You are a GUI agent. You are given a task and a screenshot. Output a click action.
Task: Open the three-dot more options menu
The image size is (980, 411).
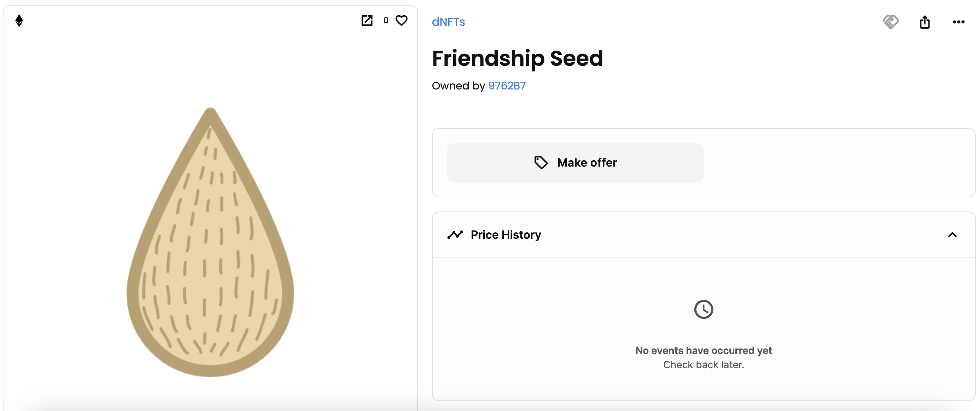pos(958,22)
